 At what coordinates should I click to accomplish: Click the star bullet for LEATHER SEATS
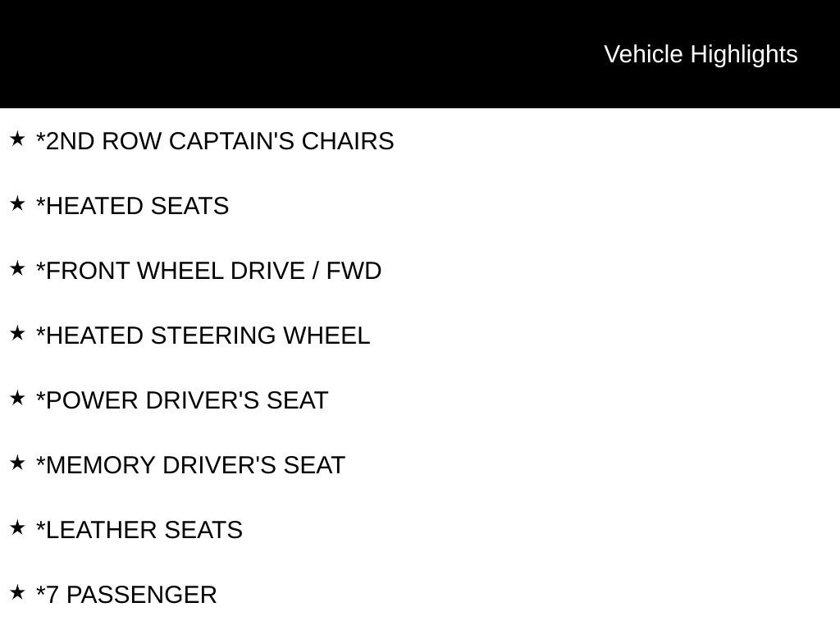tap(17, 528)
